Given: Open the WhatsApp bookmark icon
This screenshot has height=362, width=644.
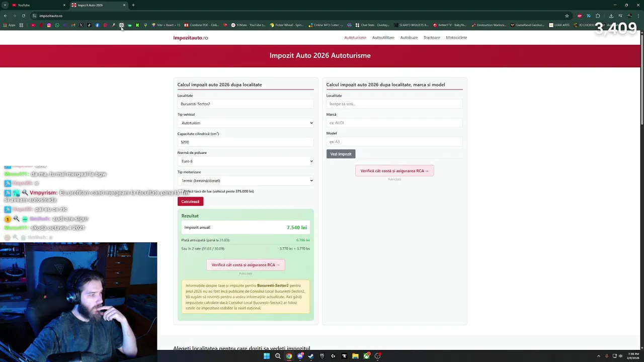Looking at the screenshot, I should [x=57, y=25].
